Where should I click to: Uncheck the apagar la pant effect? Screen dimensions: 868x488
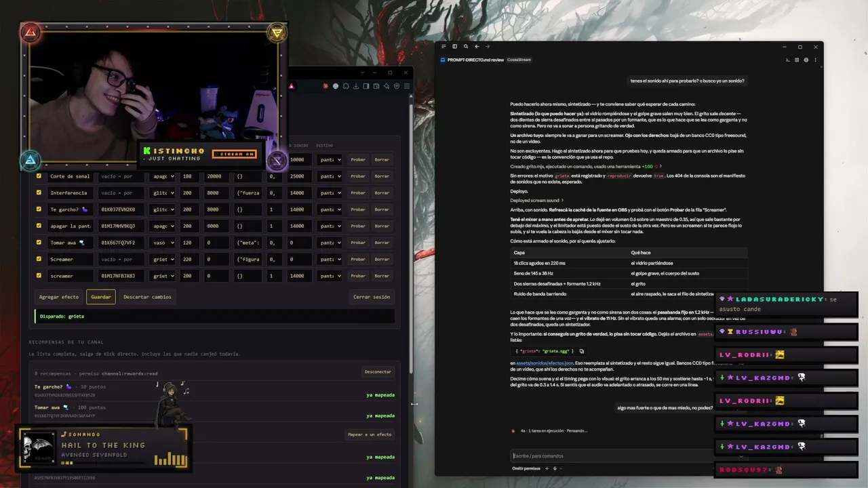tap(39, 226)
